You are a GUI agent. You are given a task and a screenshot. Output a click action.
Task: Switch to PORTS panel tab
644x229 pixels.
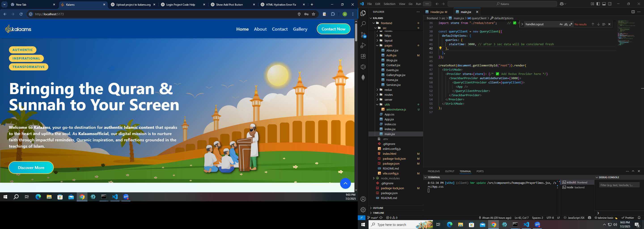click(480, 171)
